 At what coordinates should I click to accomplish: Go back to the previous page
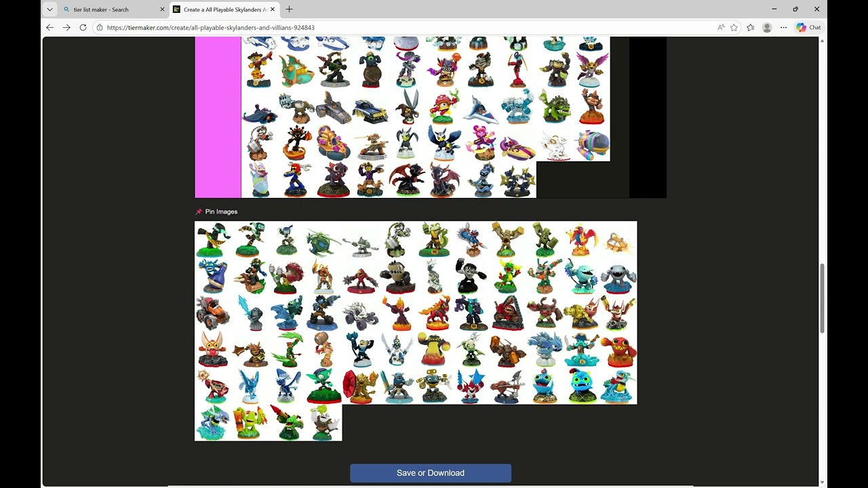point(50,27)
